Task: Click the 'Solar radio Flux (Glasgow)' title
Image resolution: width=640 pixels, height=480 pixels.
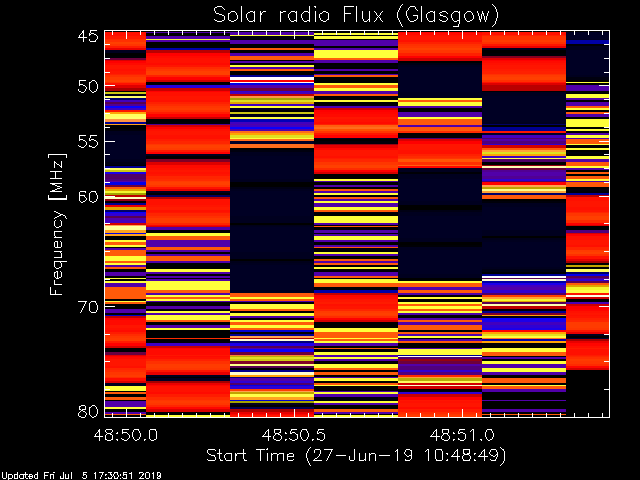Action: (x=356, y=16)
